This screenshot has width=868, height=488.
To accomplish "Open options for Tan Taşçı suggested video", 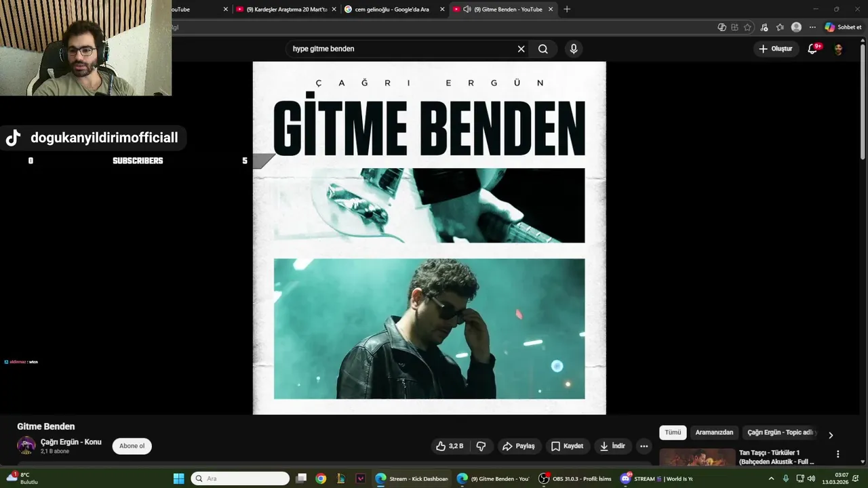I will click(x=837, y=454).
